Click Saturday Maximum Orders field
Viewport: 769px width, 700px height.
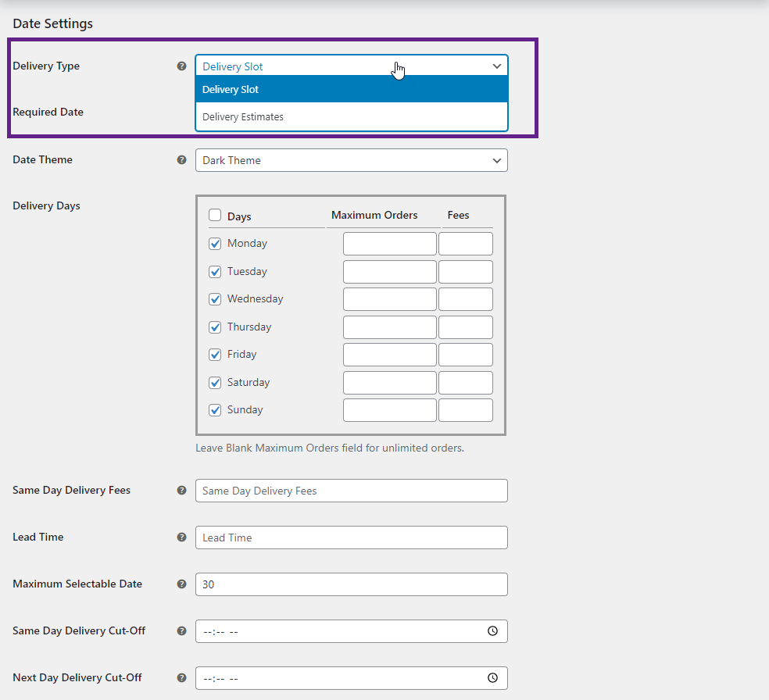[390, 382]
